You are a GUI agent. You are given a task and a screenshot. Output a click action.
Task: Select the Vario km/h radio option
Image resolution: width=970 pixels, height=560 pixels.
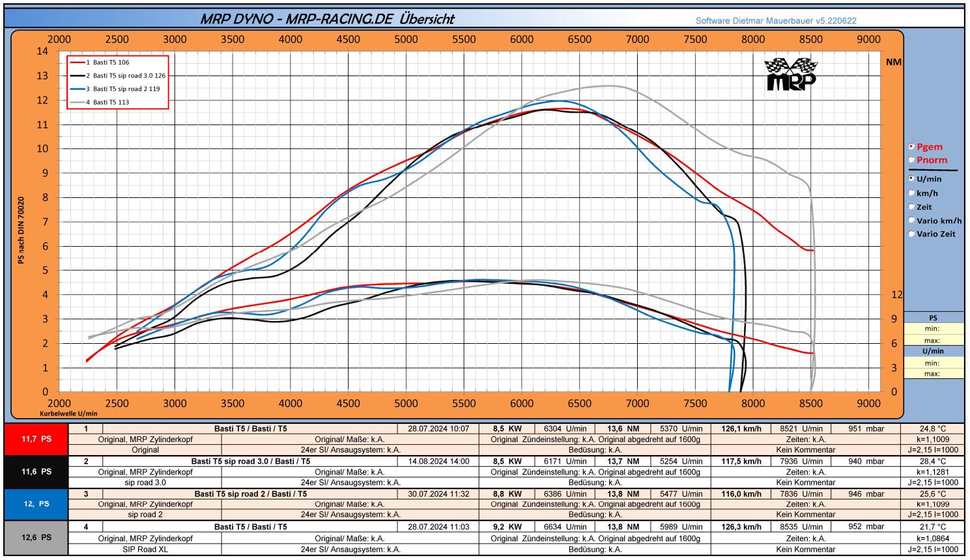click(x=911, y=220)
